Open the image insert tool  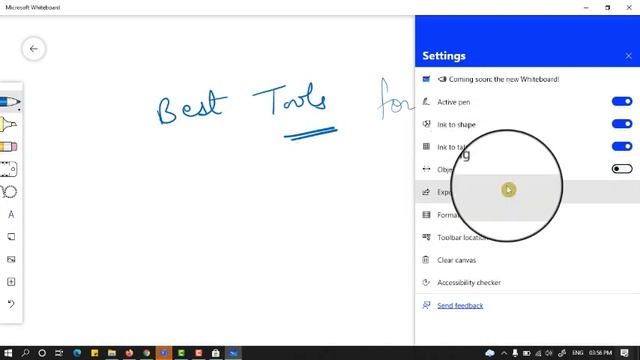click(x=11, y=259)
